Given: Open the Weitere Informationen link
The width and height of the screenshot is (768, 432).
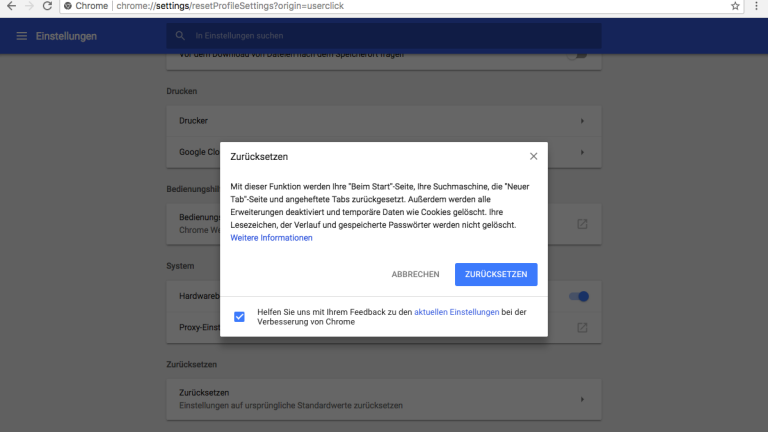Looking at the screenshot, I should [x=271, y=238].
